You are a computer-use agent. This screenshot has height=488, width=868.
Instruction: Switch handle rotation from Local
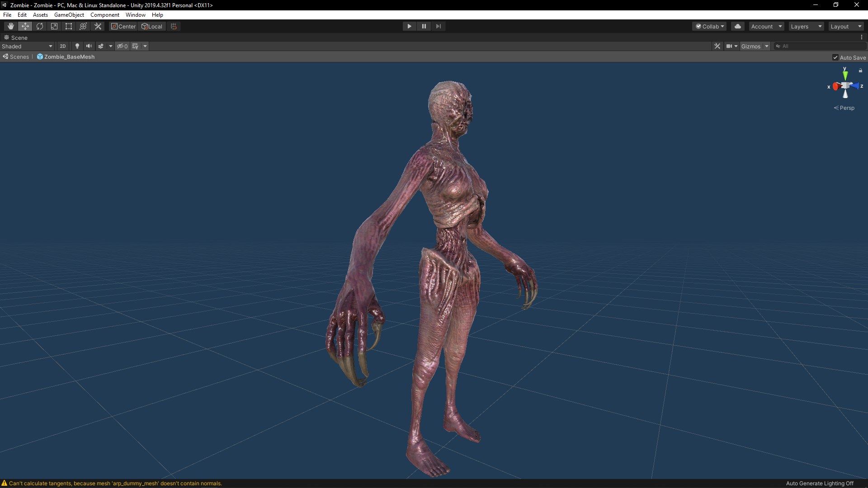[x=152, y=26]
